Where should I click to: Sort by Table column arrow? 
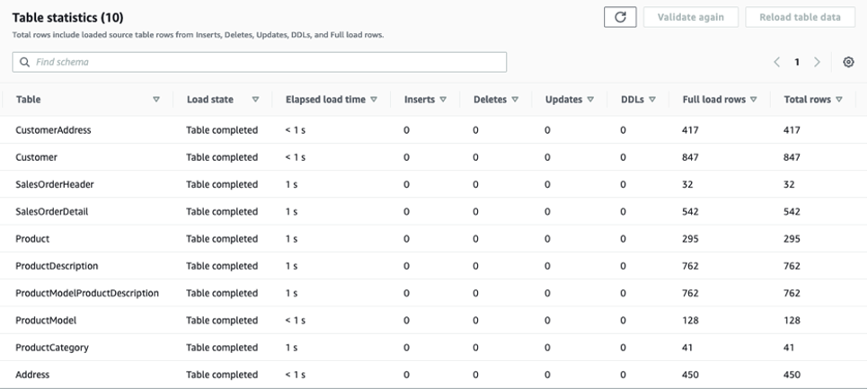(156, 100)
